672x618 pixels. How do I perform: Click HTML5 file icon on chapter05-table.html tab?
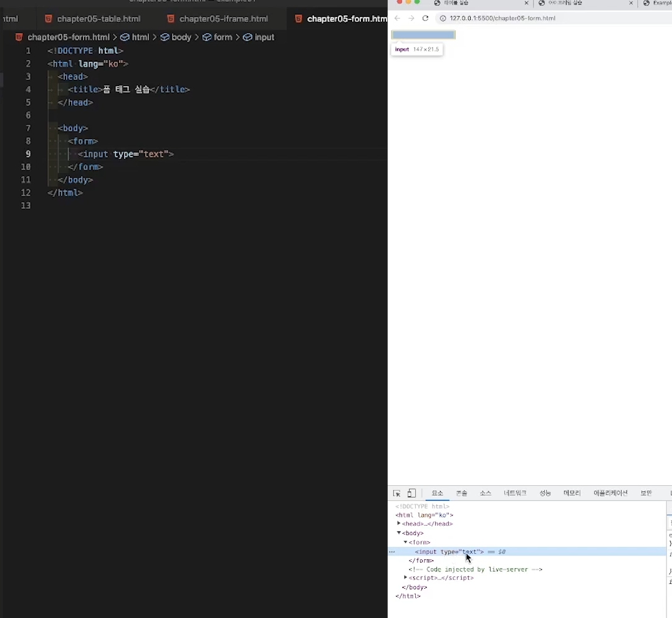pyautogui.click(x=49, y=19)
